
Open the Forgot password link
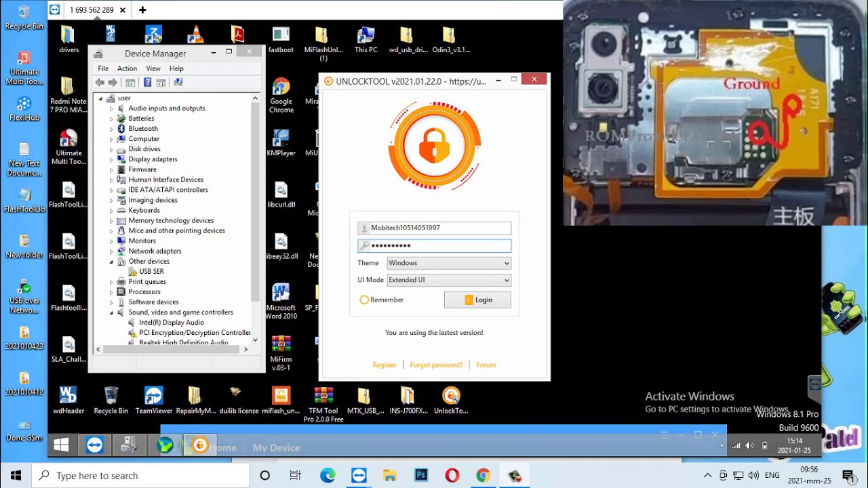coord(436,365)
